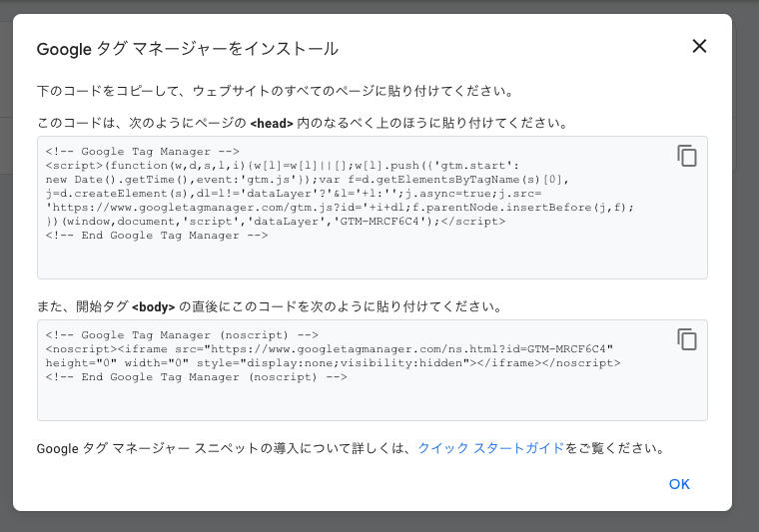Click the line starting with 'new Date().getTime()'
The height and width of the screenshot is (532, 759).
click(x=307, y=180)
